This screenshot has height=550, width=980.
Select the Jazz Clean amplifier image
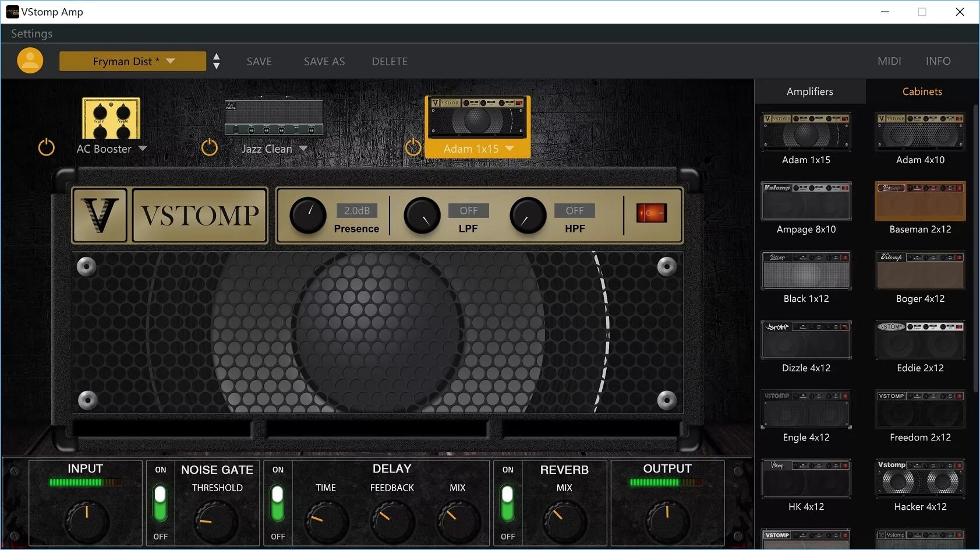274,117
